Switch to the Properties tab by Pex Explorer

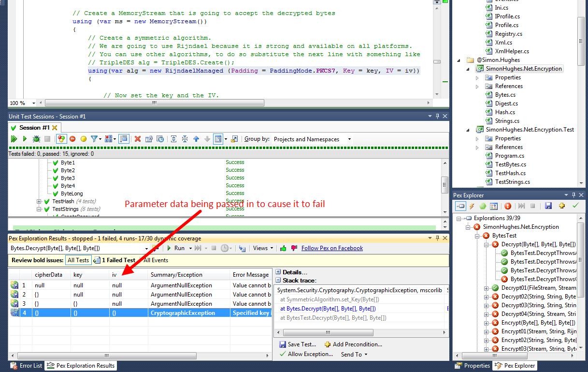[473, 366]
